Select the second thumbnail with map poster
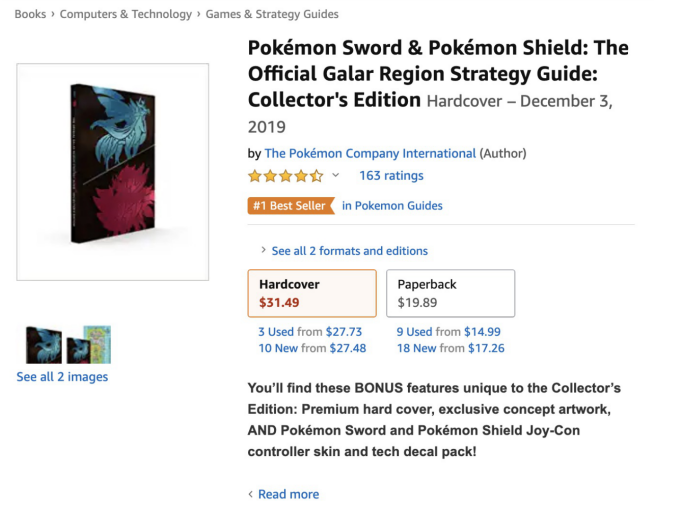Viewport: 693px width, 510px height. tap(88, 345)
